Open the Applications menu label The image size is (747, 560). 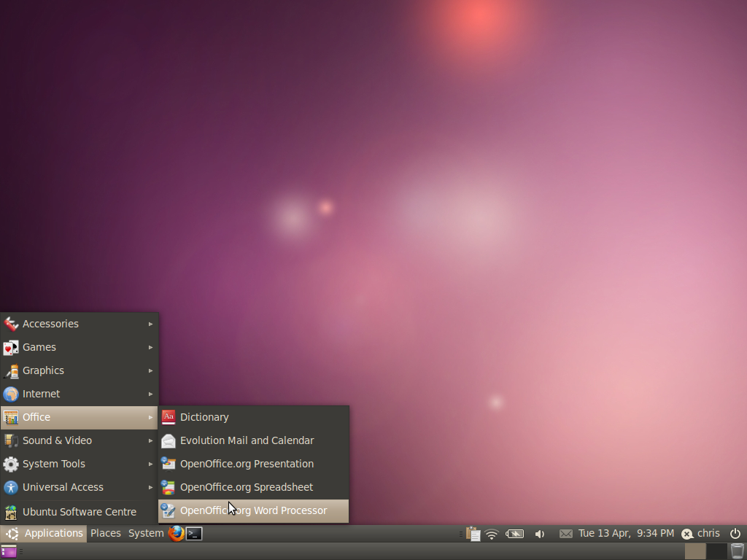pos(54,533)
